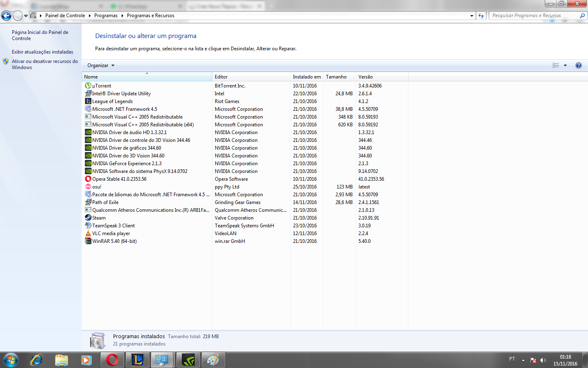Select NVIDIA GeForce Experience 2.1.3 icon

(x=88, y=164)
